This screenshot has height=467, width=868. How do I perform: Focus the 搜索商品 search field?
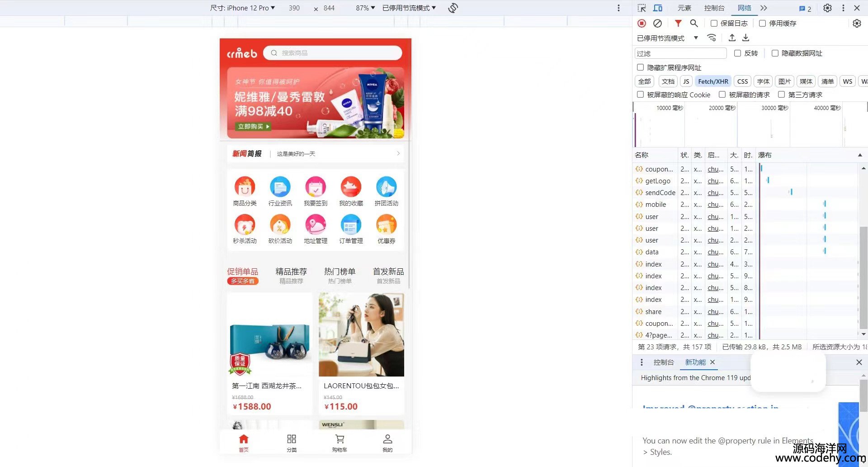[x=333, y=53]
